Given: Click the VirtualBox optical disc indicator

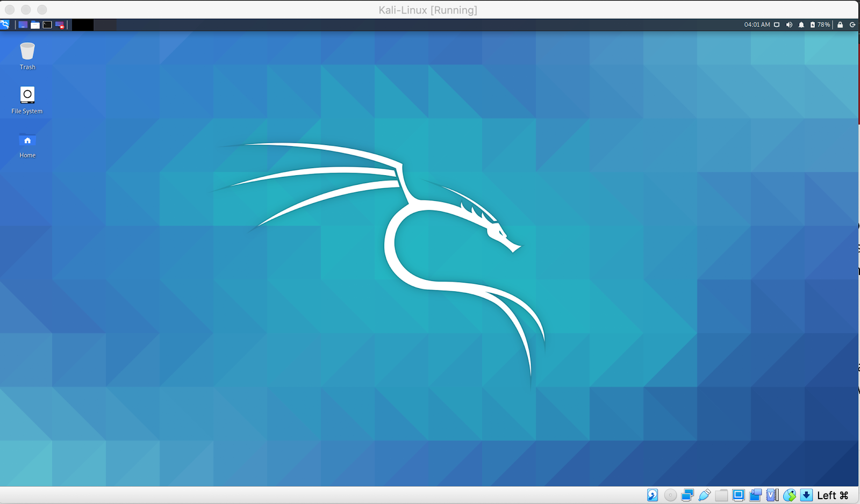Looking at the screenshot, I should pos(670,495).
